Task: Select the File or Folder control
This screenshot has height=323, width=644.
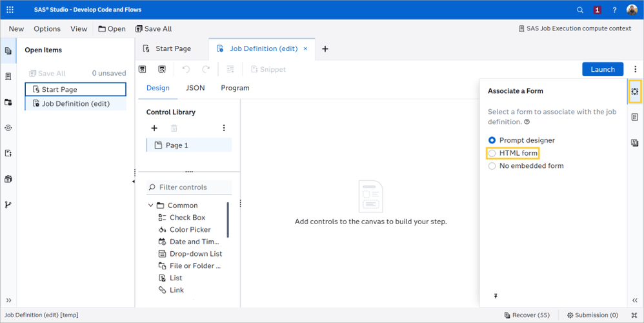Action: coord(189,266)
